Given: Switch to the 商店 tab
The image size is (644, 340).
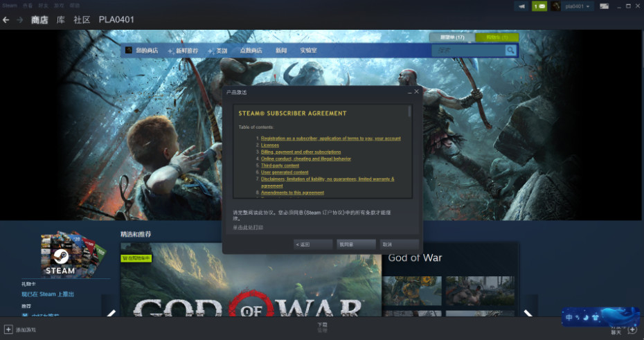Looking at the screenshot, I should (39, 19).
